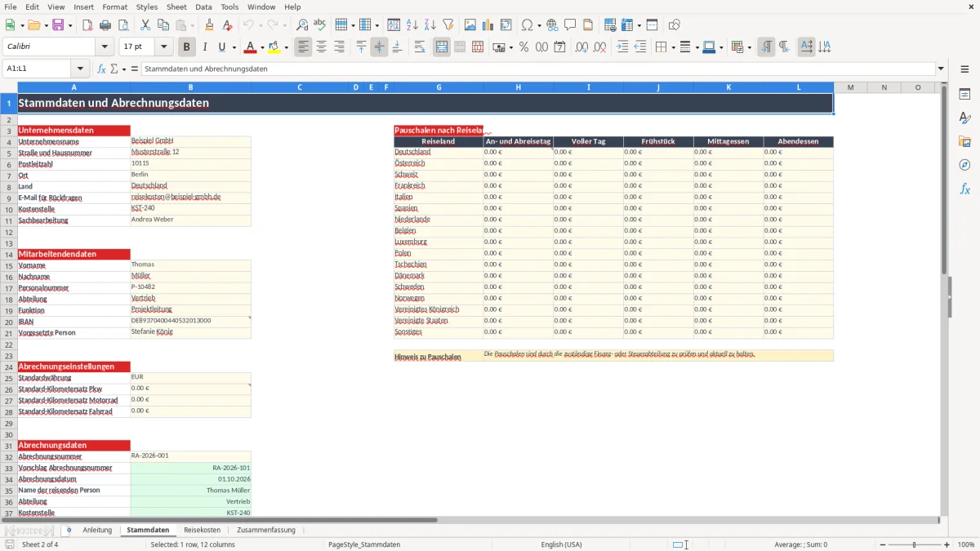Run the spelling check
Viewport: 980px width, 551px height.
[x=320, y=25]
